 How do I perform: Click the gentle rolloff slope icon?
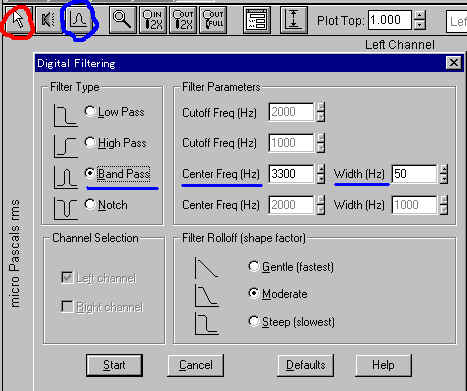pos(206,268)
